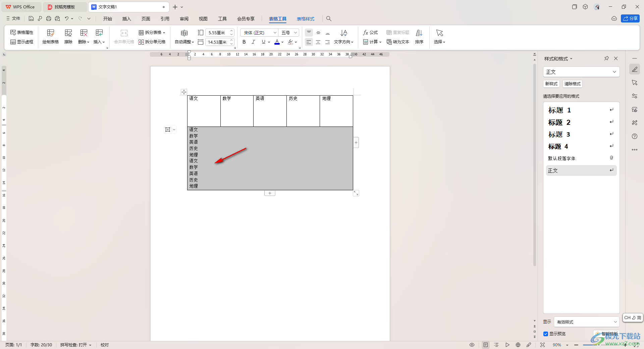
Task: Select the table Eraser (擦除) tool
Action: [68, 37]
